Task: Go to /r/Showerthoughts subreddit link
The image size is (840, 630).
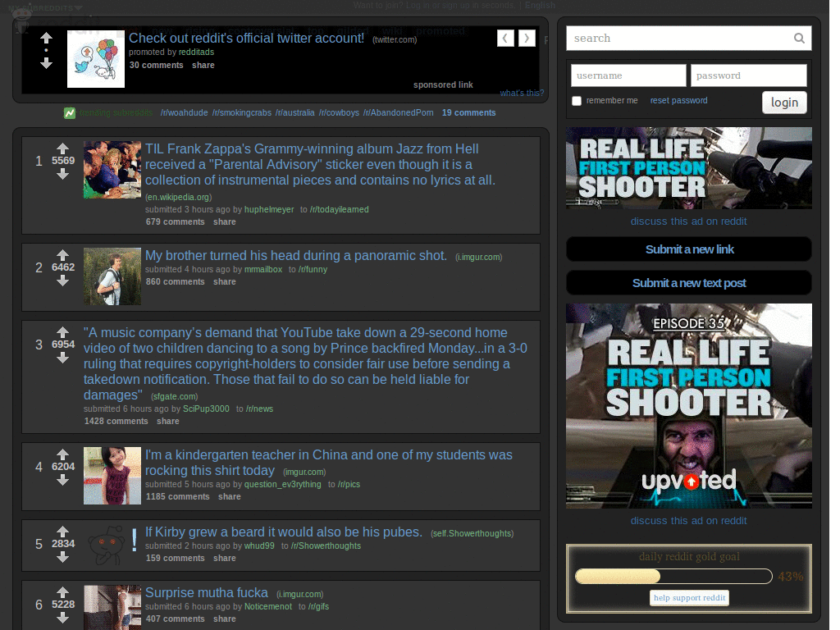Action: 326,546
